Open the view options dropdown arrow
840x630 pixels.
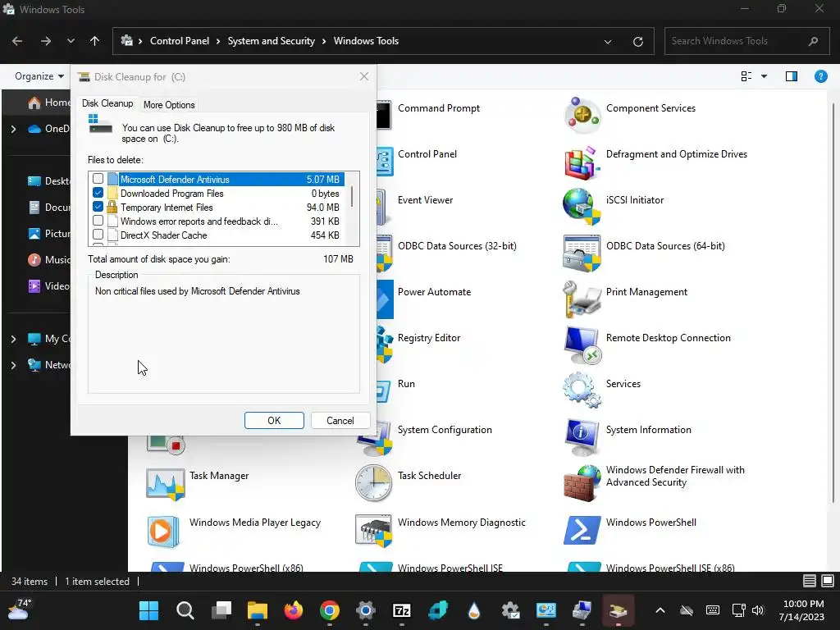point(764,76)
